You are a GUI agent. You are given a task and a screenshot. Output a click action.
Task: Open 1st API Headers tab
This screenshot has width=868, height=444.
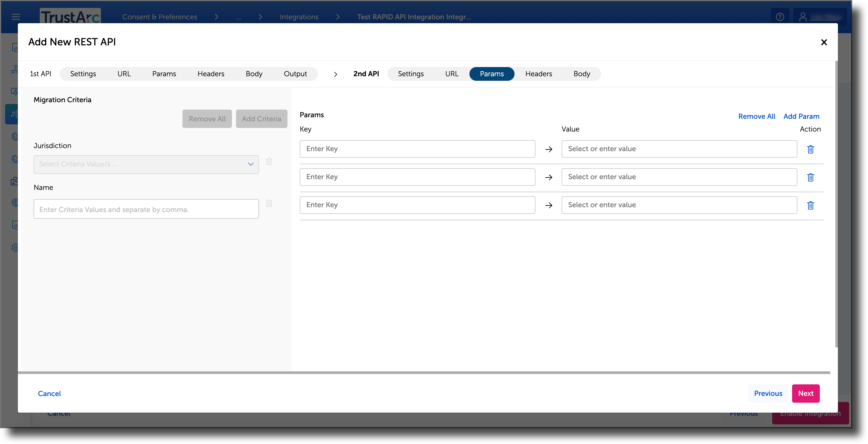pos(211,74)
